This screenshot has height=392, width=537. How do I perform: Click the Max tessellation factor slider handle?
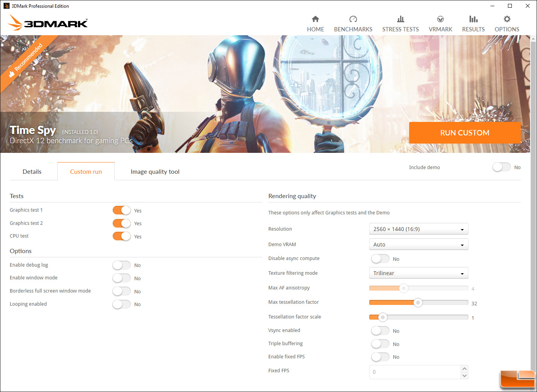418,303
